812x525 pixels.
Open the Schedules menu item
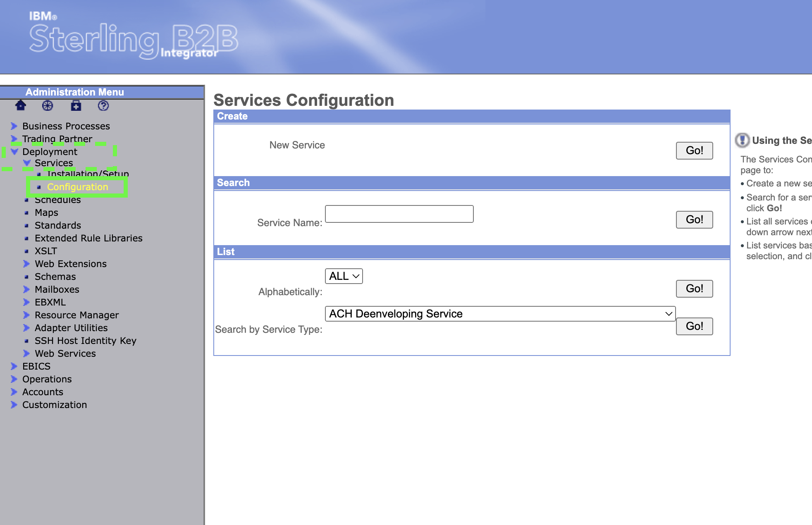coord(57,200)
